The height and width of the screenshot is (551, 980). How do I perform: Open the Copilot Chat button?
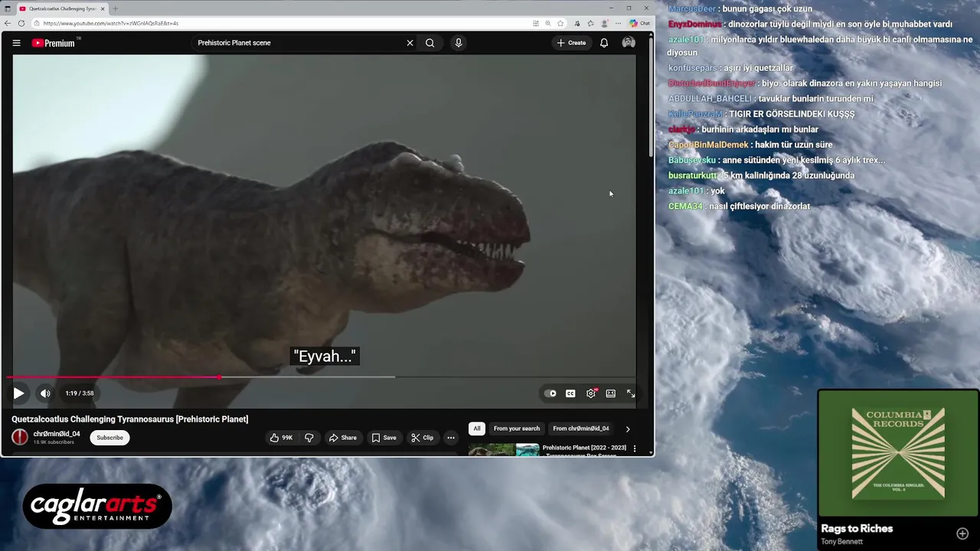pos(640,23)
